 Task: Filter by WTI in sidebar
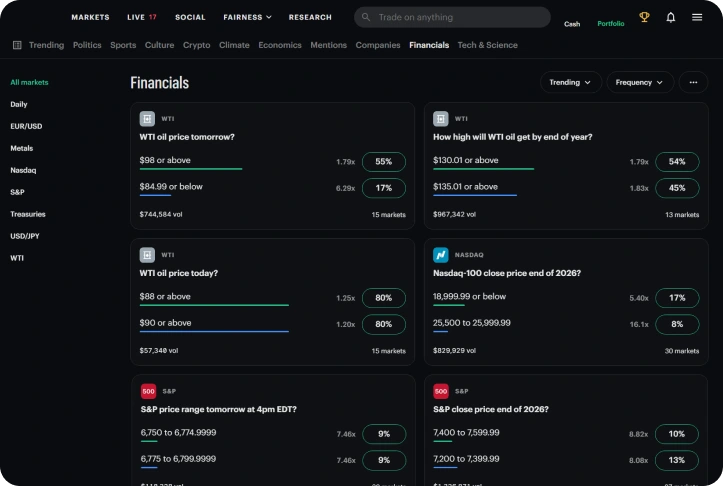click(x=17, y=258)
